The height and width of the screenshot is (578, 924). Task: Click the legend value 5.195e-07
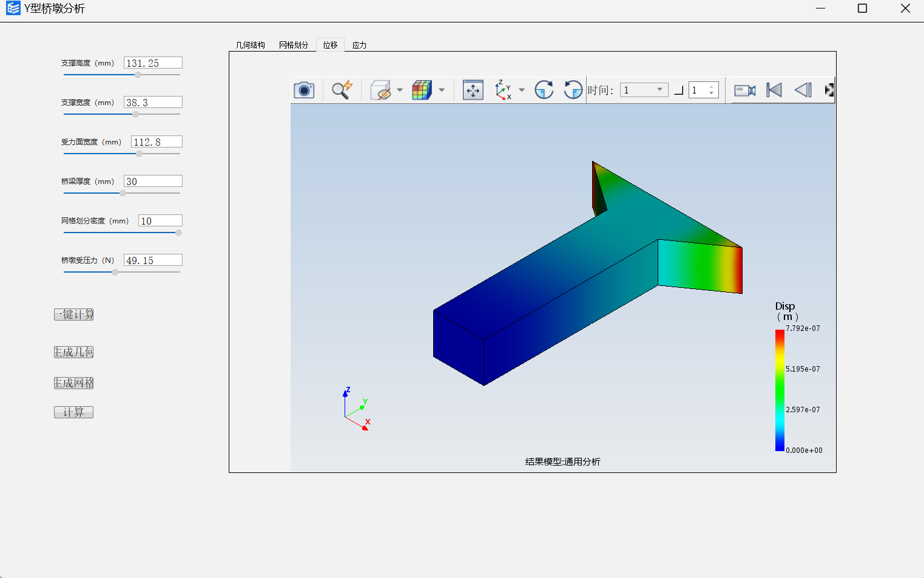803,369
